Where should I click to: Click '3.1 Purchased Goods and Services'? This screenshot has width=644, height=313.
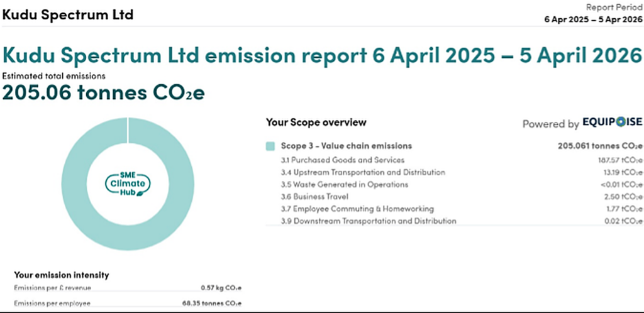coord(343,160)
